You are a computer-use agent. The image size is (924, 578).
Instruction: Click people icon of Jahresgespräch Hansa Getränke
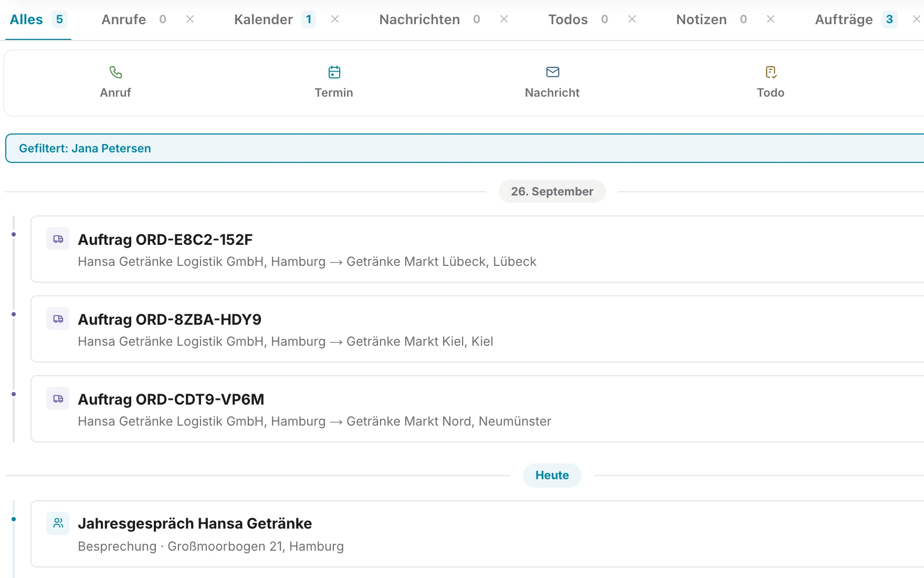click(x=58, y=523)
